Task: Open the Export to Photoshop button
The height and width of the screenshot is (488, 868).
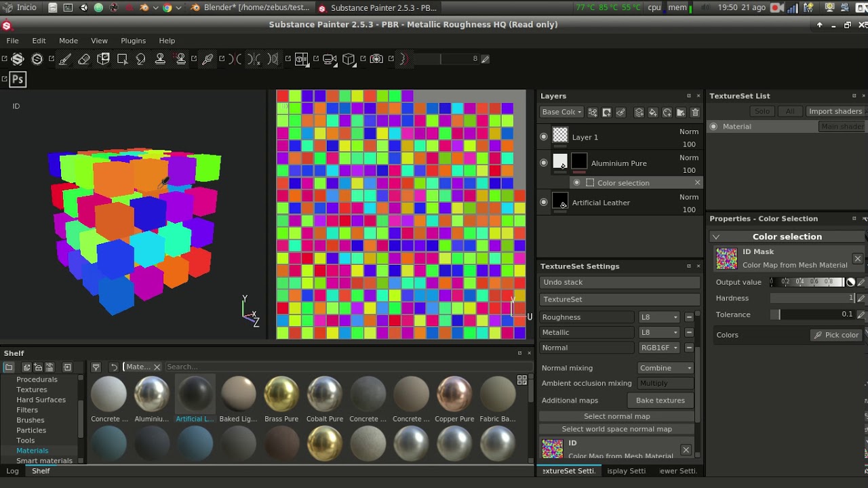Action: point(18,79)
